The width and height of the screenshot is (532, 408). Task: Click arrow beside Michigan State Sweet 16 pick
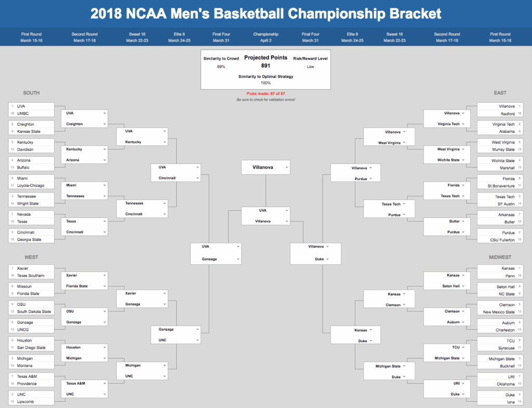[404, 366]
